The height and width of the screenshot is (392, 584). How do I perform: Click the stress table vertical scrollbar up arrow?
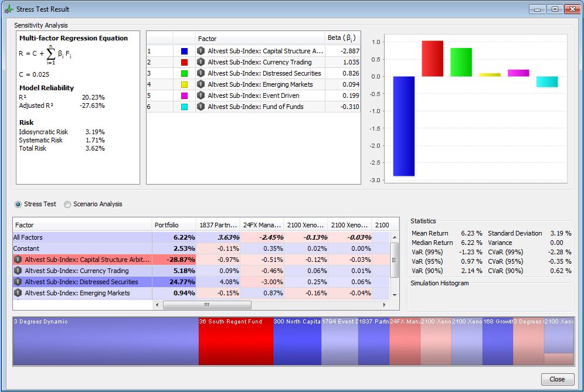point(395,237)
